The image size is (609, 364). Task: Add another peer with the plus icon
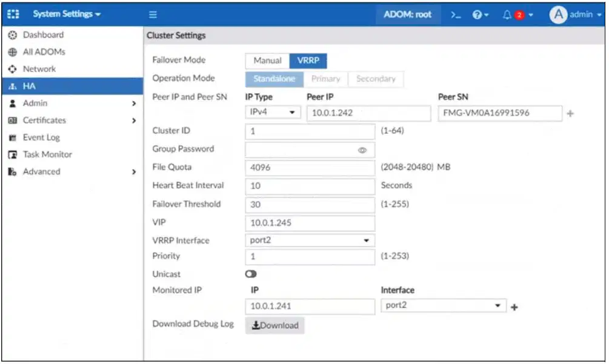point(570,114)
